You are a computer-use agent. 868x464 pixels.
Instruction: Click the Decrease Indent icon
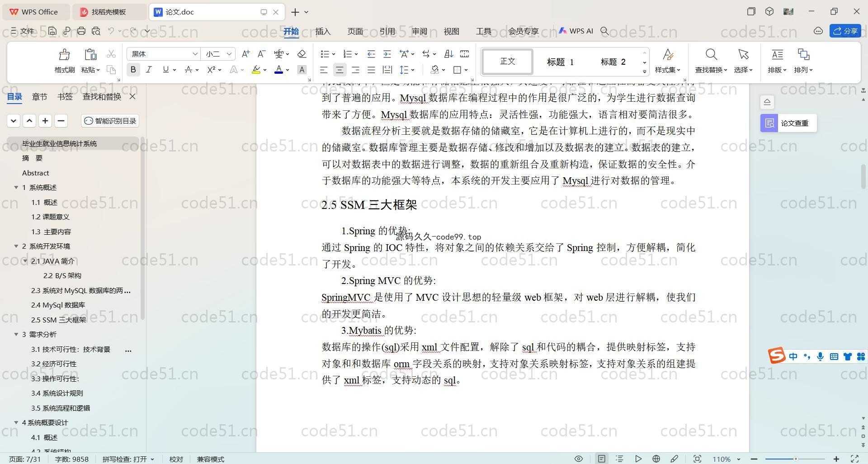[371, 54]
